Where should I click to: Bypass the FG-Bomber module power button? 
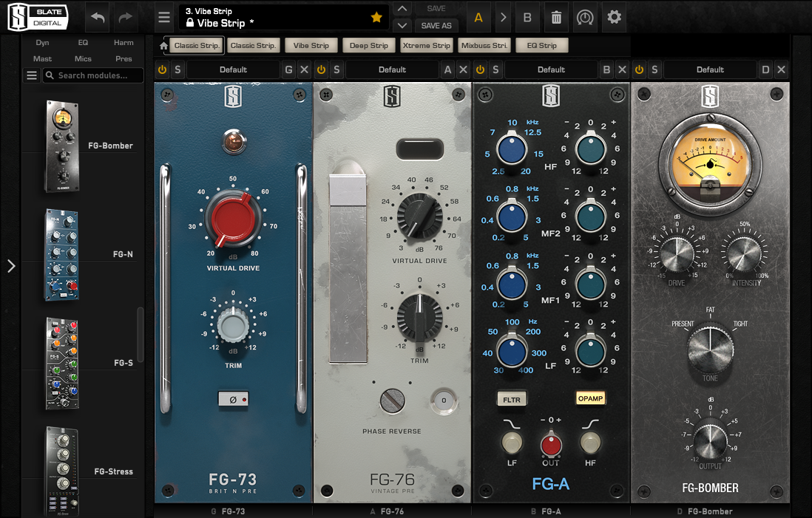(x=639, y=69)
